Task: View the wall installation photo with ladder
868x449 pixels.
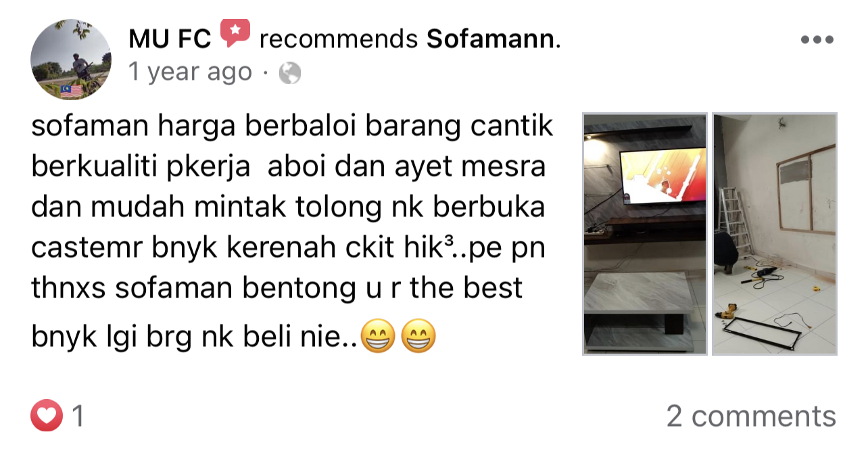Action: (x=775, y=234)
